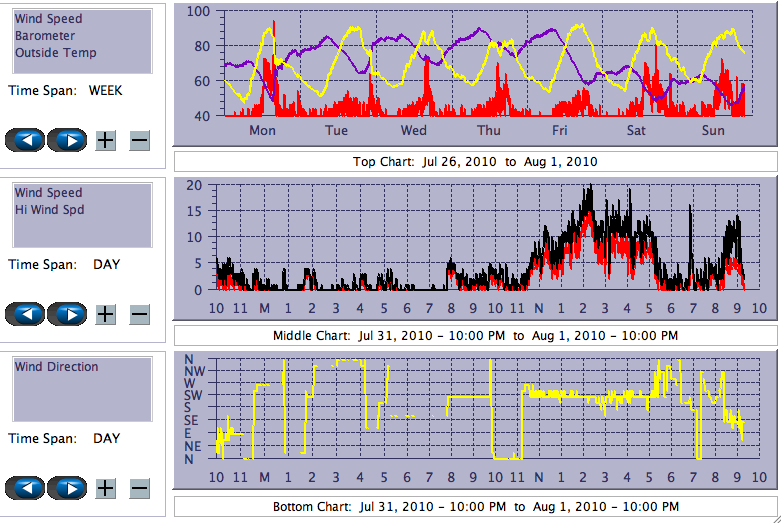Click the Sat label on the weekly chart
781x524 pixels.
pyautogui.click(x=636, y=131)
